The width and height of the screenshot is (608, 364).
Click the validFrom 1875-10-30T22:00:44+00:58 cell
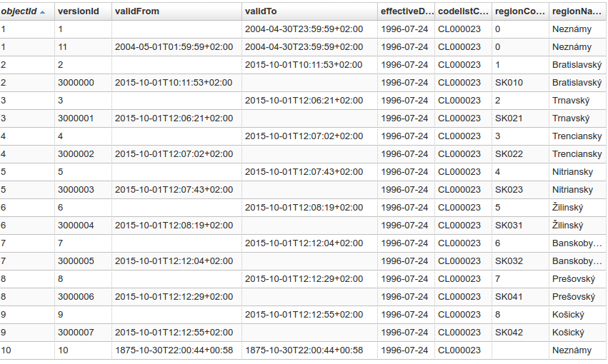point(174,350)
